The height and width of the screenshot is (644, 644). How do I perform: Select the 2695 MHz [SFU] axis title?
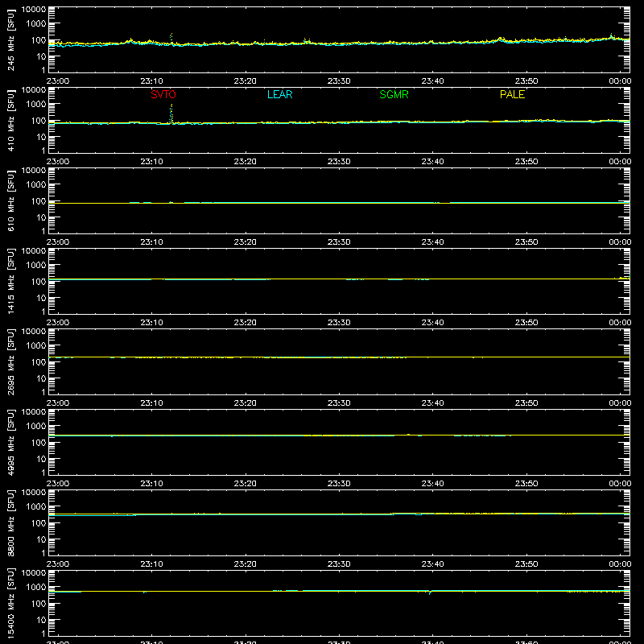(x=11, y=361)
